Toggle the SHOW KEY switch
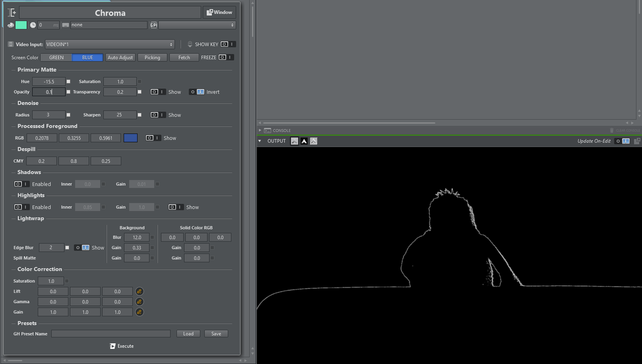 227,44
